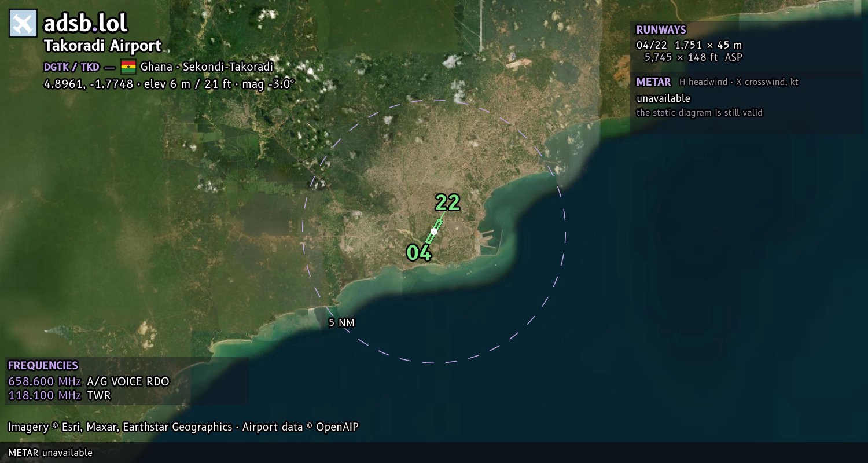Click the Imagery © Esri, Maxar attribution
The height and width of the screenshot is (463, 868).
pyautogui.click(x=183, y=427)
